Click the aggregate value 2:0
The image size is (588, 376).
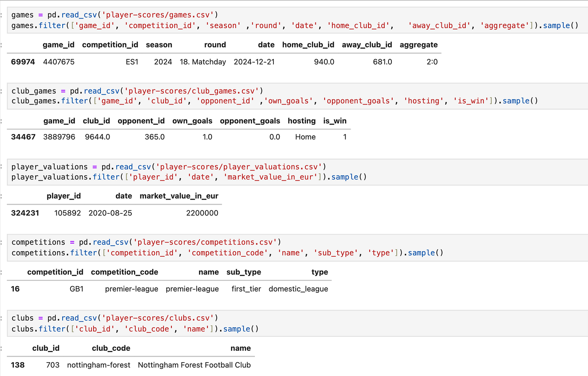click(432, 62)
